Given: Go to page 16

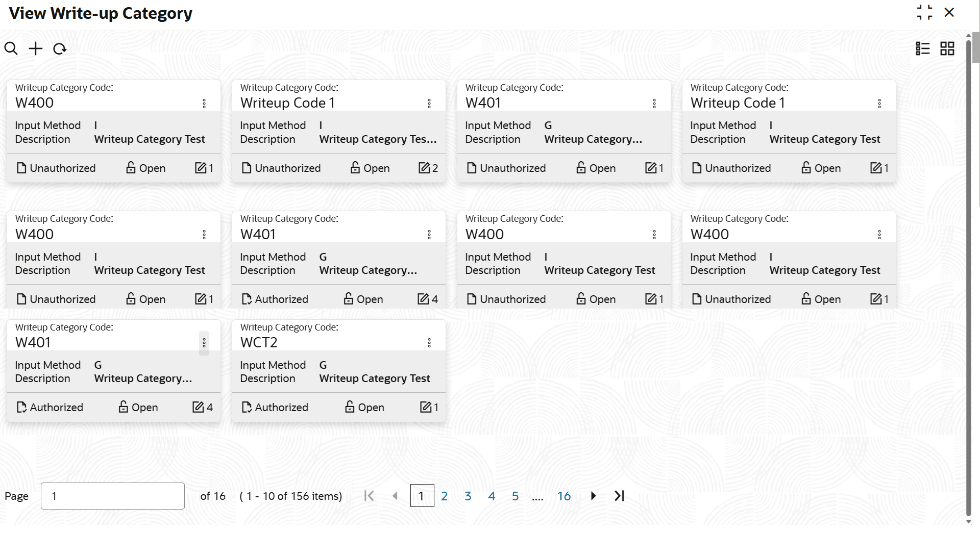Looking at the screenshot, I should pyautogui.click(x=564, y=496).
